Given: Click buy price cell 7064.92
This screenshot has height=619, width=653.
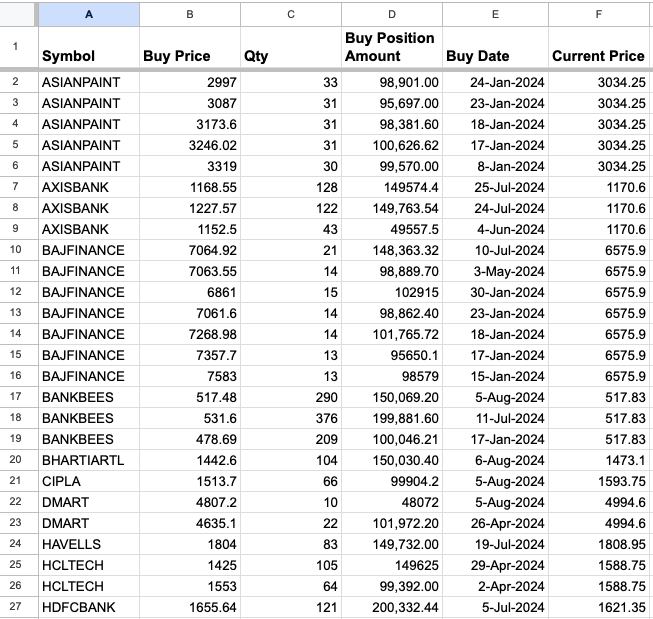Looking at the screenshot, I should (x=190, y=250).
